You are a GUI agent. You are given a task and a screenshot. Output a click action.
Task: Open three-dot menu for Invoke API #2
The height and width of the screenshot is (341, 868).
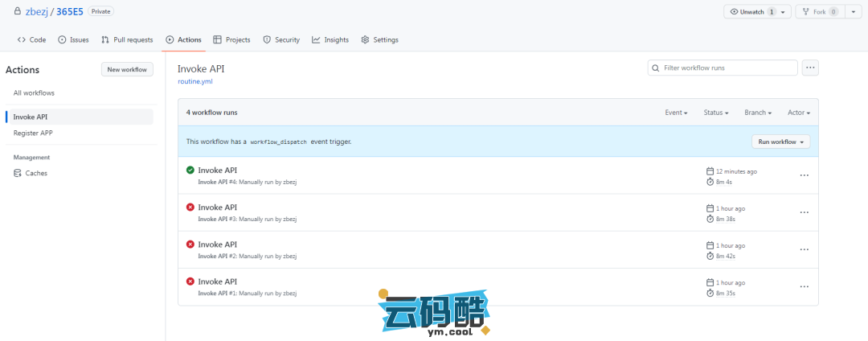point(804,249)
